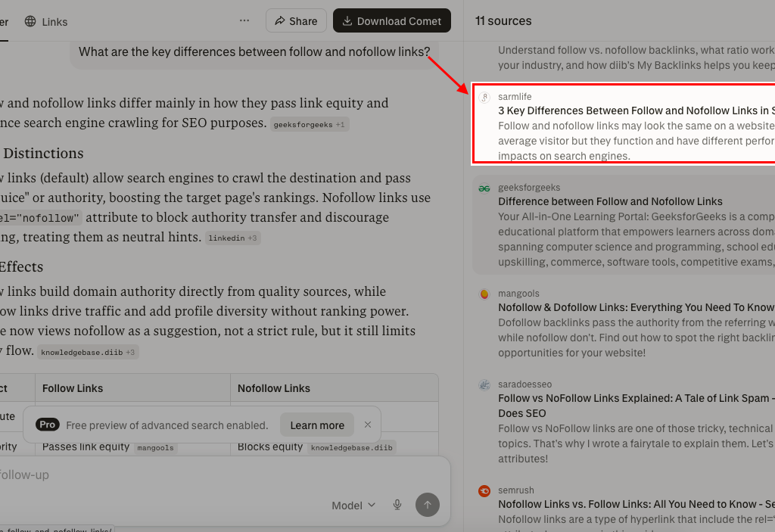Click the sarmlife source favicon

(x=484, y=97)
